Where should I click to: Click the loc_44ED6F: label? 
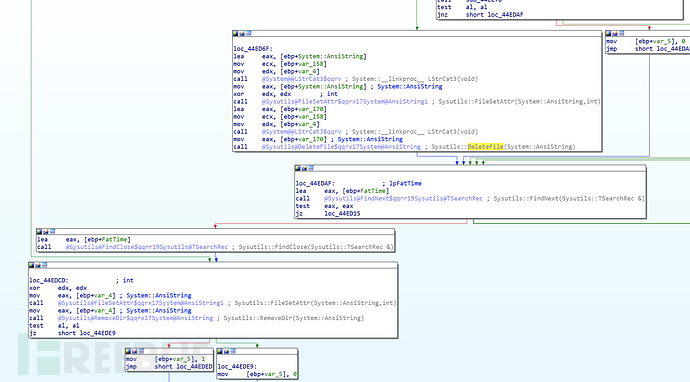(x=253, y=49)
